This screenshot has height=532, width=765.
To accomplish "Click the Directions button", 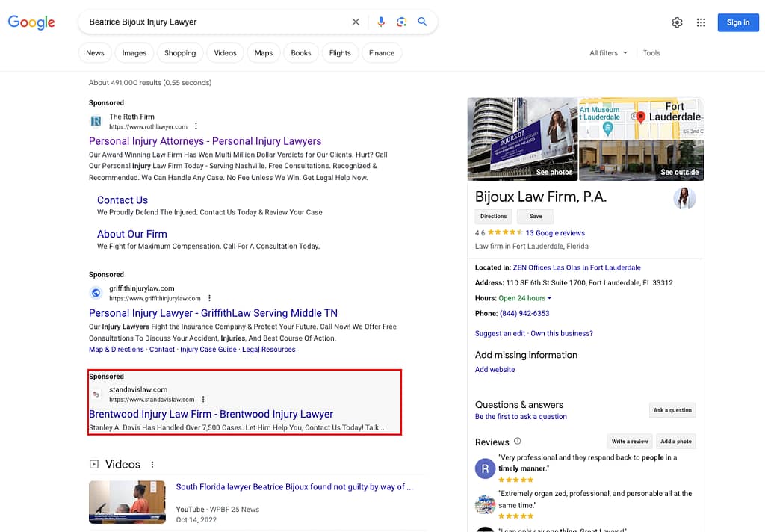I will click(493, 216).
